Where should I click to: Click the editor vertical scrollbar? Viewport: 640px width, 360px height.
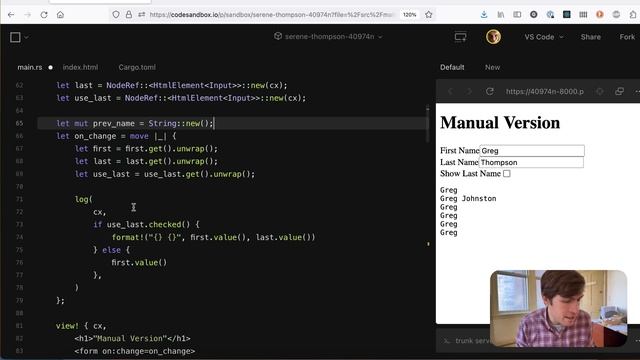[427, 124]
